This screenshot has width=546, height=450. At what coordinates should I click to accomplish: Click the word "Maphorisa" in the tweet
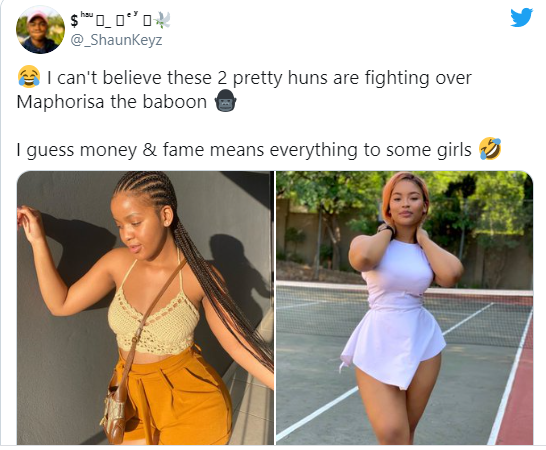point(60,102)
